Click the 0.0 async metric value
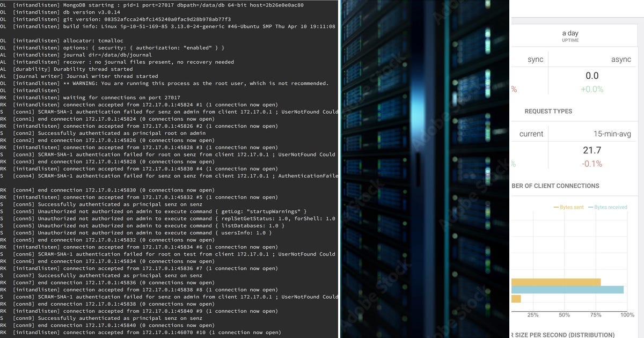The image size is (644, 338). pos(592,75)
